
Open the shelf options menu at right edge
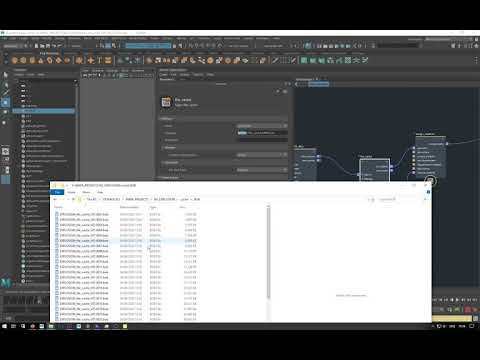click(476, 60)
